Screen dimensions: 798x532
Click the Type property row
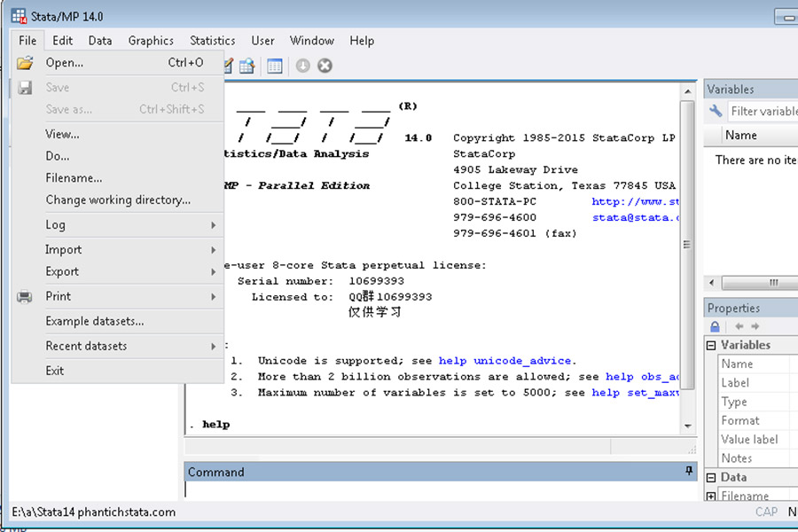[x=758, y=401]
